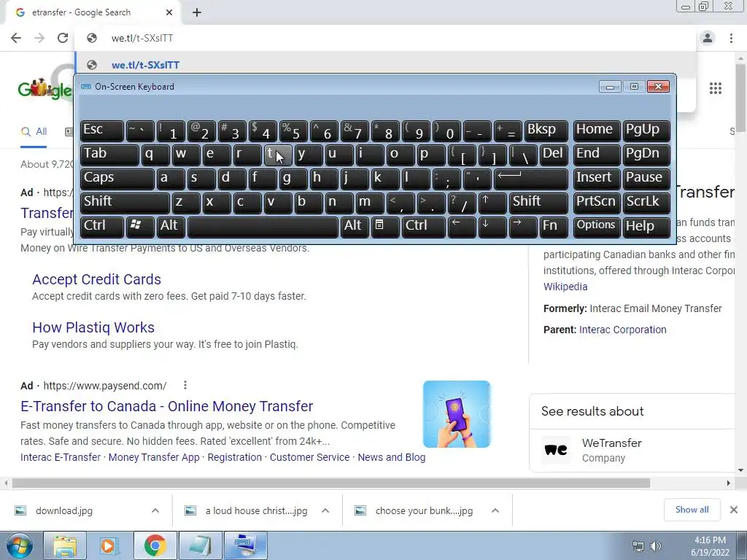
Task: Click the browser forward arrow
Action: click(39, 38)
